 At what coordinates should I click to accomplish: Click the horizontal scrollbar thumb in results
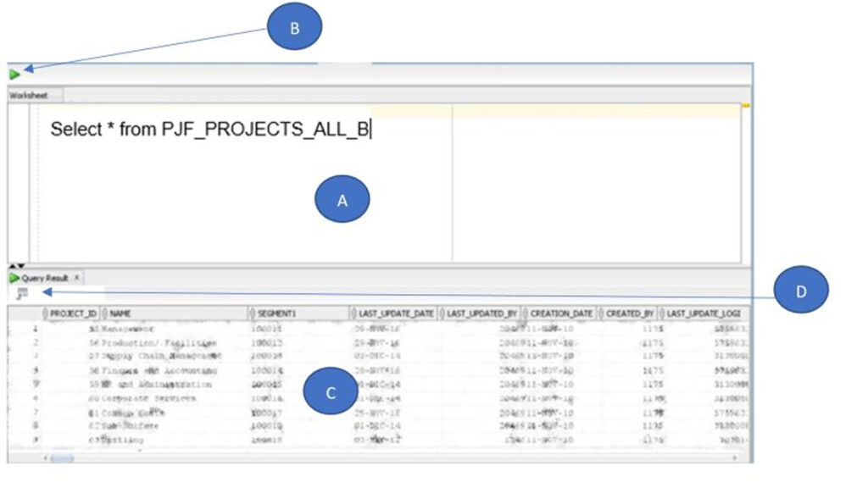[x=61, y=458]
